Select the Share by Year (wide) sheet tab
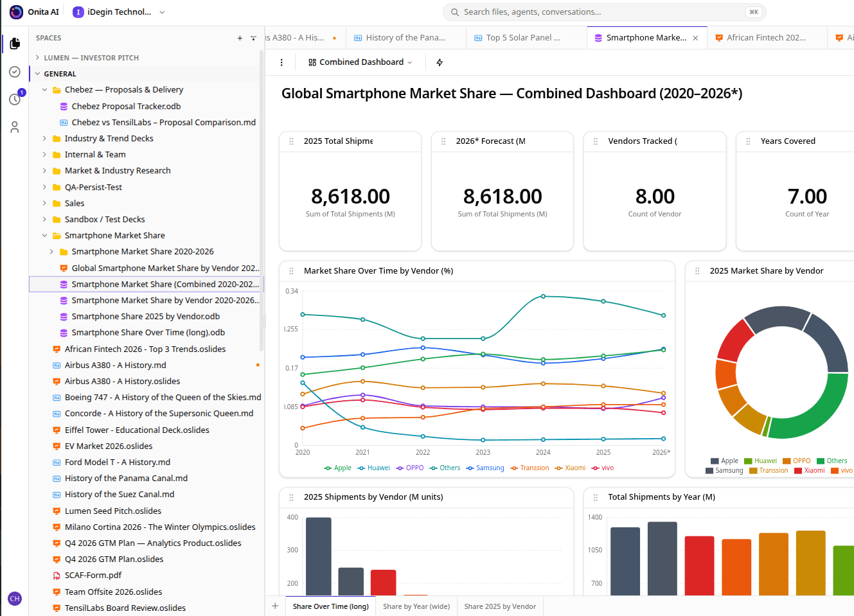854x616 pixels. coord(416,606)
